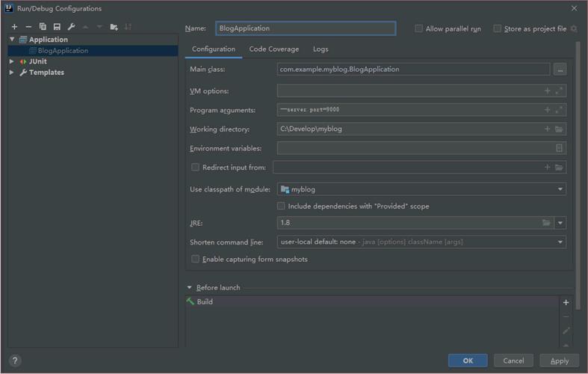Select the JUnit label in the tree

38,61
